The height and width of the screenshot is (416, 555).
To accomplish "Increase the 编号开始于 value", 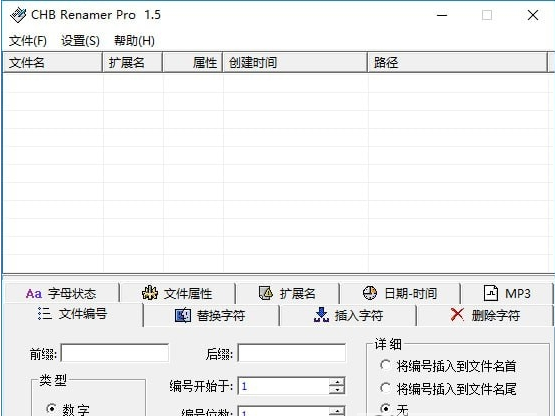I will pos(337,382).
